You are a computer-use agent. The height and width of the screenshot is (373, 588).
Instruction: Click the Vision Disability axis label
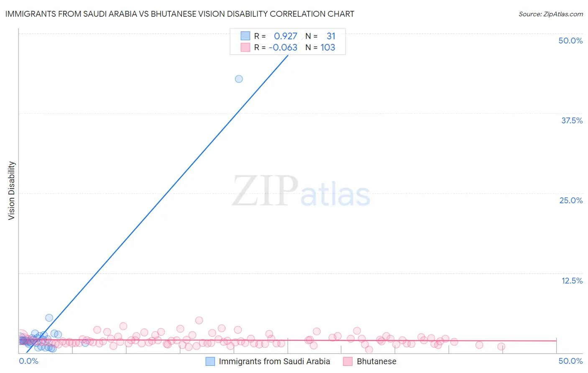11,191
